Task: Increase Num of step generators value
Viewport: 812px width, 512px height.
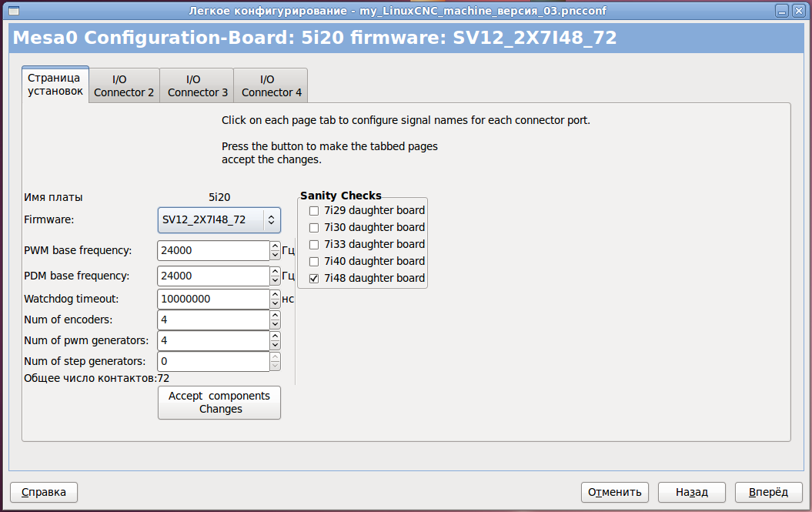Action: (275, 356)
